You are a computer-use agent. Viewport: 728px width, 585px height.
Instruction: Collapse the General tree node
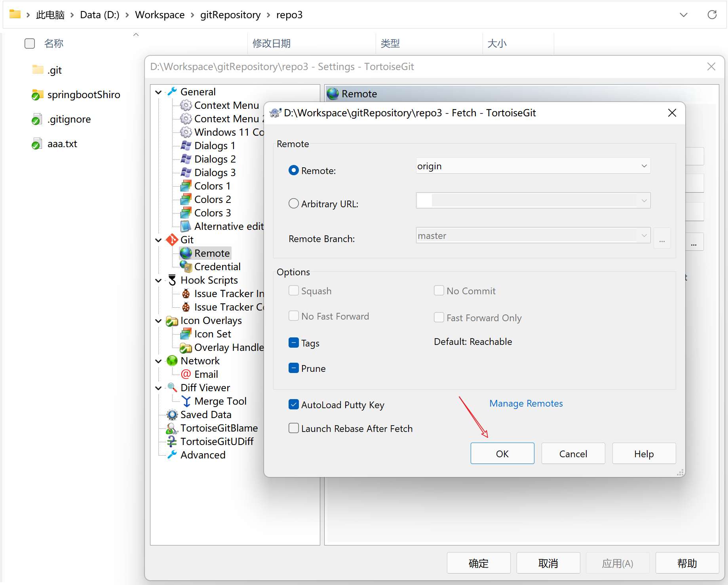(158, 92)
